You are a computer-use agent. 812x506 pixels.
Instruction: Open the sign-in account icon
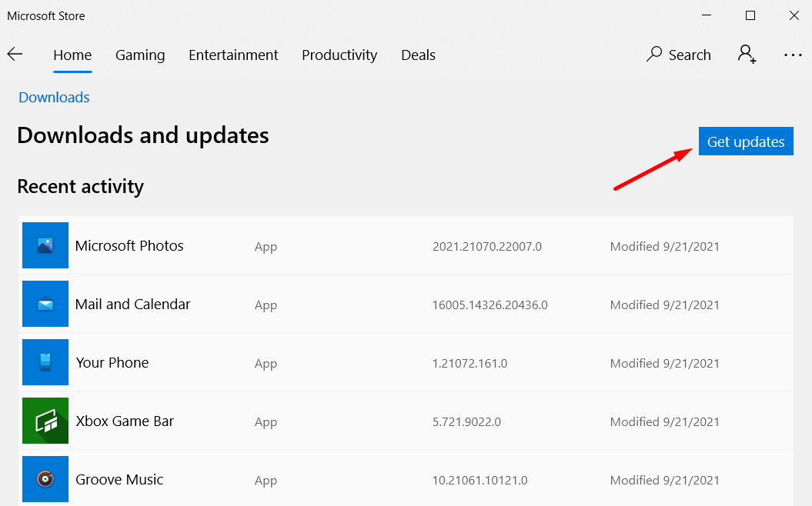(747, 55)
